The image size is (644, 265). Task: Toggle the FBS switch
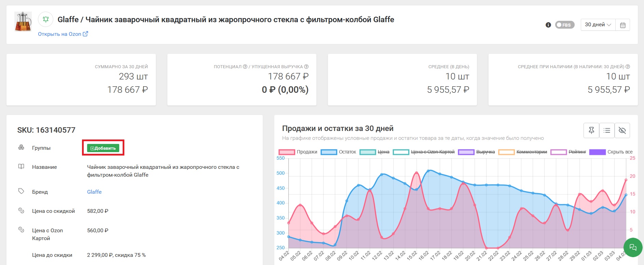[565, 25]
